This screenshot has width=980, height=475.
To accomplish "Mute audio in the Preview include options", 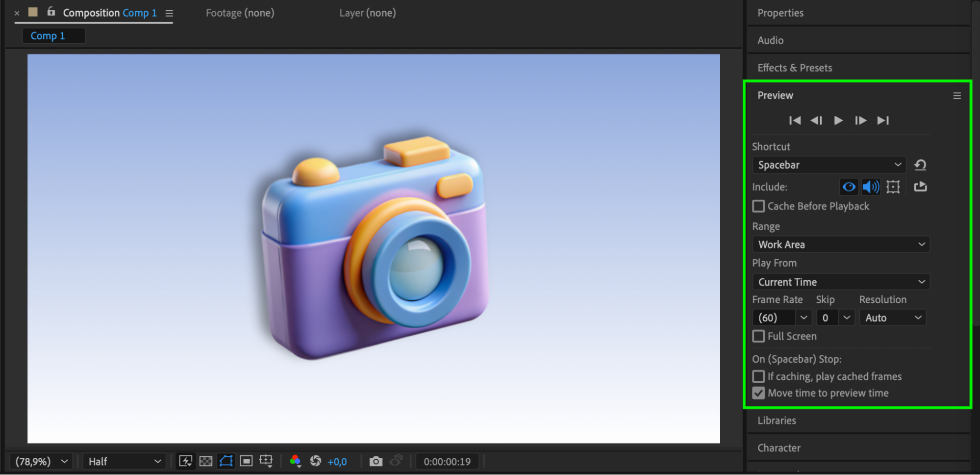I will coord(871,187).
